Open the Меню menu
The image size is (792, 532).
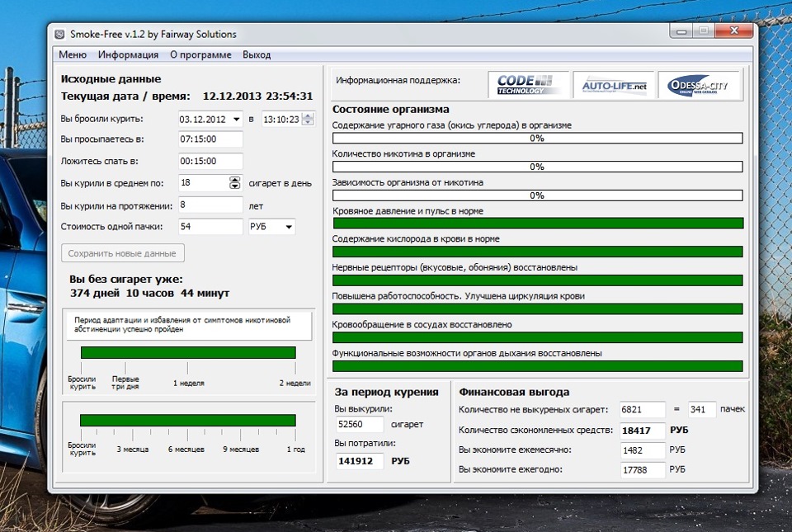(x=73, y=55)
